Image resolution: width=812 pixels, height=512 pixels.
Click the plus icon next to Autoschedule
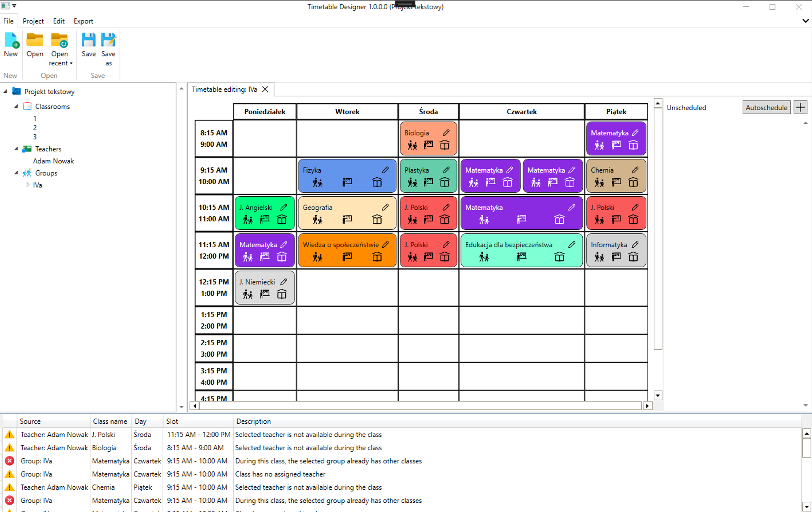pyautogui.click(x=800, y=108)
